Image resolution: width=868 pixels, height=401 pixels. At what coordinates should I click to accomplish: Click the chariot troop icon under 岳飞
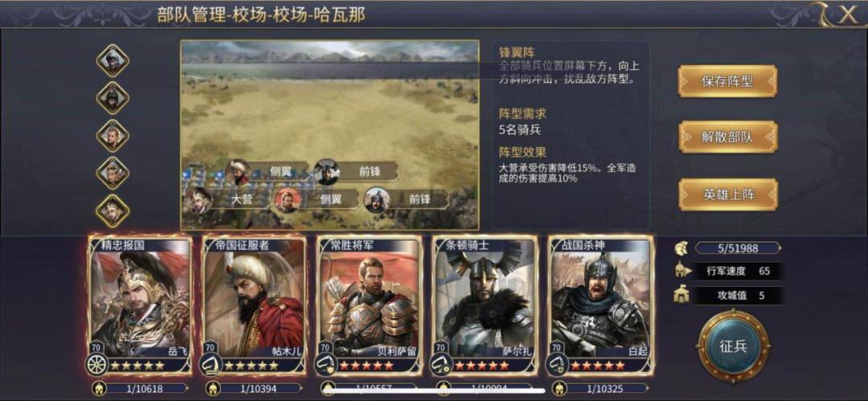click(x=96, y=365)
